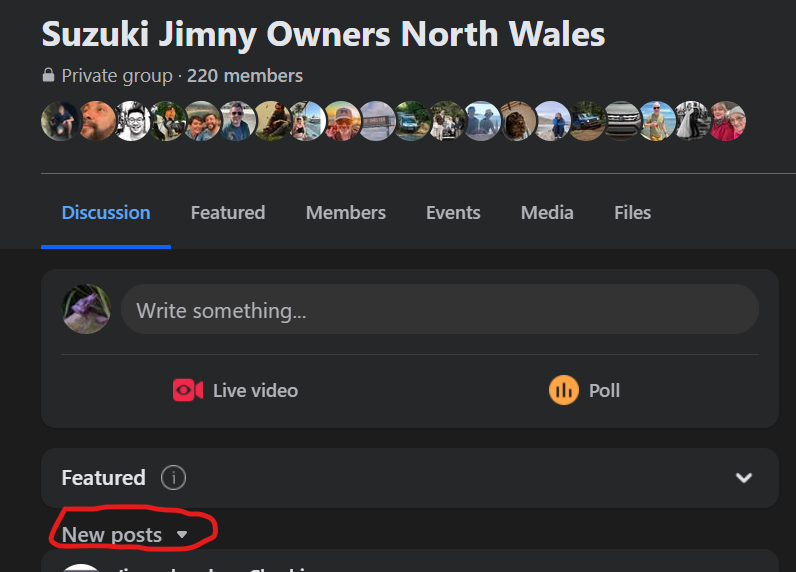Image resolution: width=796 pixels, height=572 pixels.
Task: Switch to the Discussion tab
Action: [106, 213]
